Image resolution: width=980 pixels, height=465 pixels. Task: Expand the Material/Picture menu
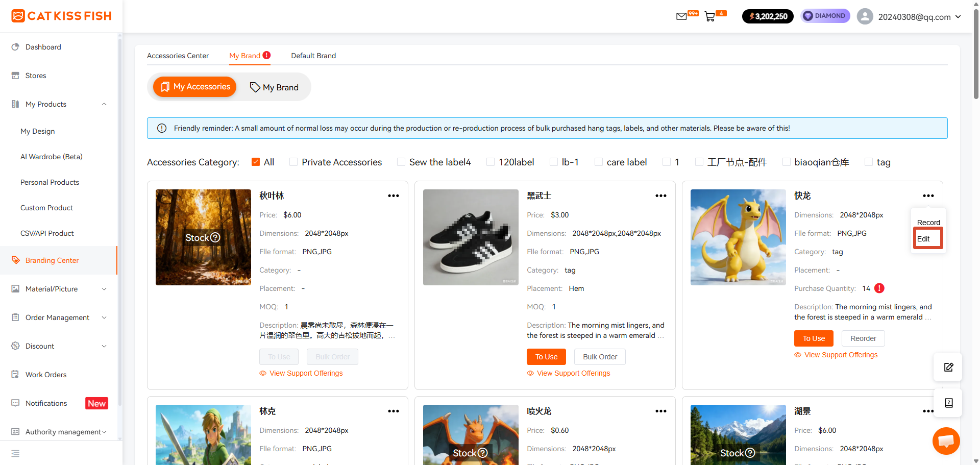click(104, 289)
